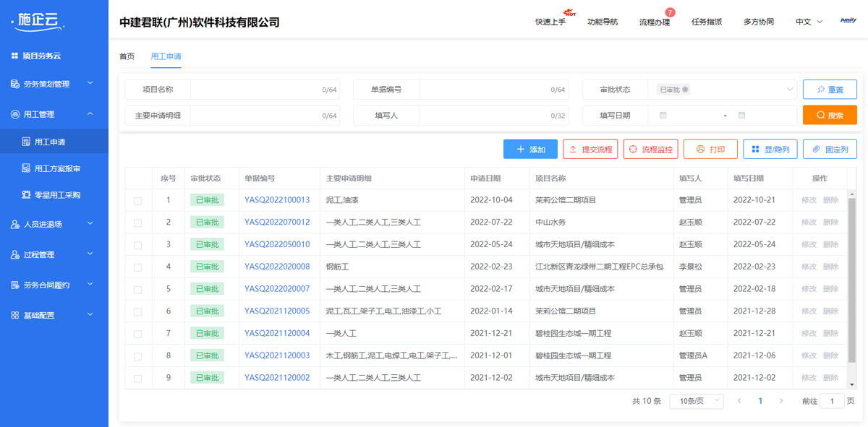
Task: Open the 中文 language dropdown
Action: coord(809,22)
